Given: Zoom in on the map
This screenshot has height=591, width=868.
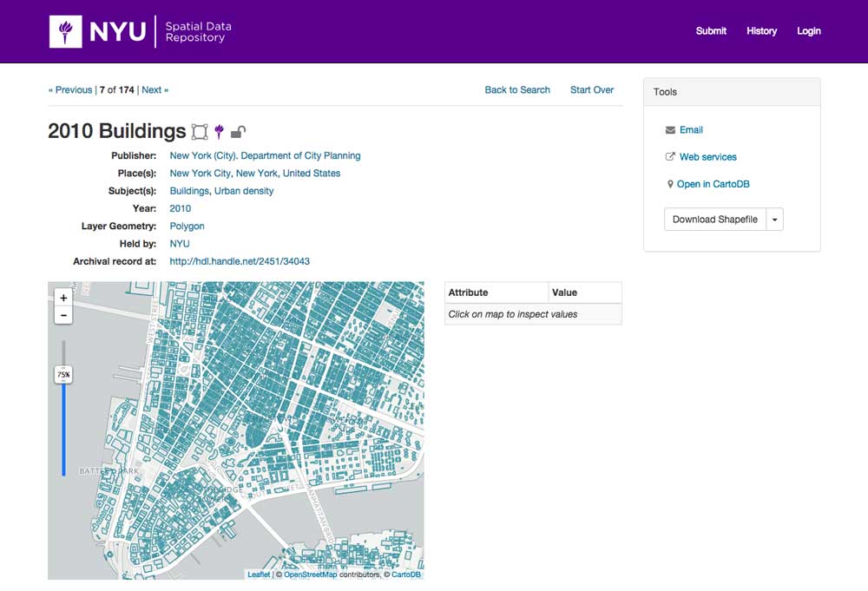Looking at the screenshot, I should [63, 298].
